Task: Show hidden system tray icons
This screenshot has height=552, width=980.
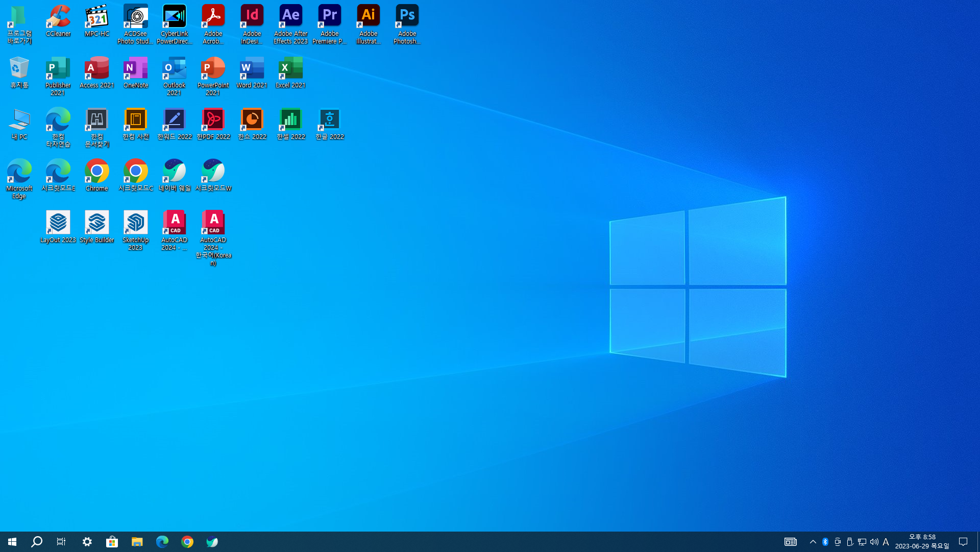Action: pos(813,542)
